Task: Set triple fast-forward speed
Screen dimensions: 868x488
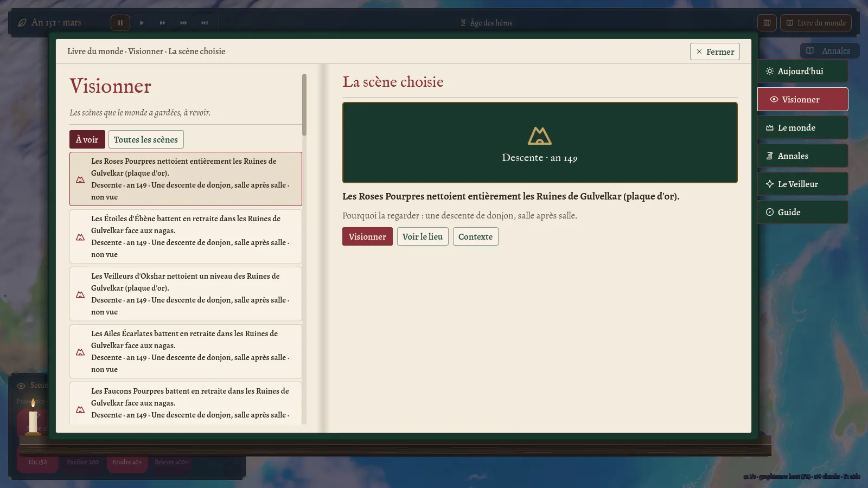Action: point(183,23)
